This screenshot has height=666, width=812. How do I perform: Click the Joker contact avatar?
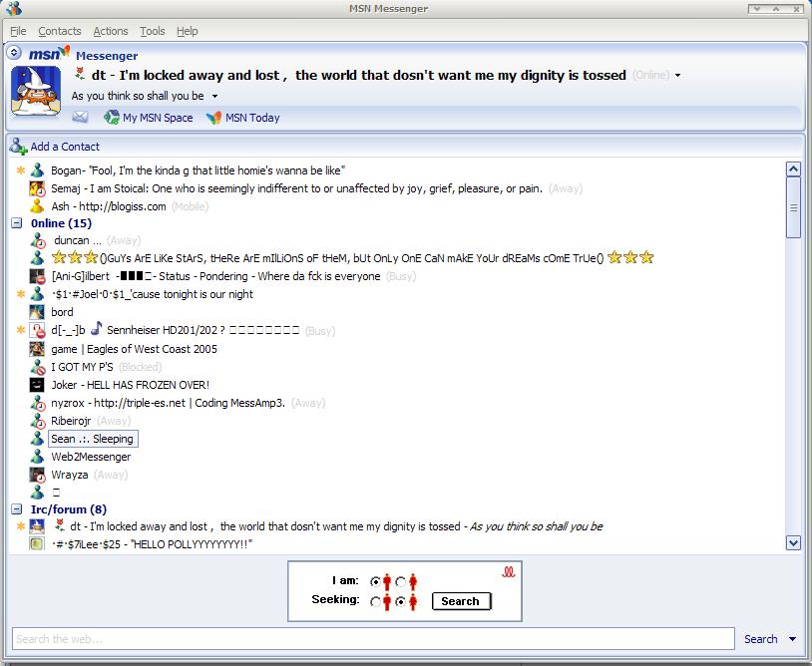pyautogui.click(x=37, y=385)
